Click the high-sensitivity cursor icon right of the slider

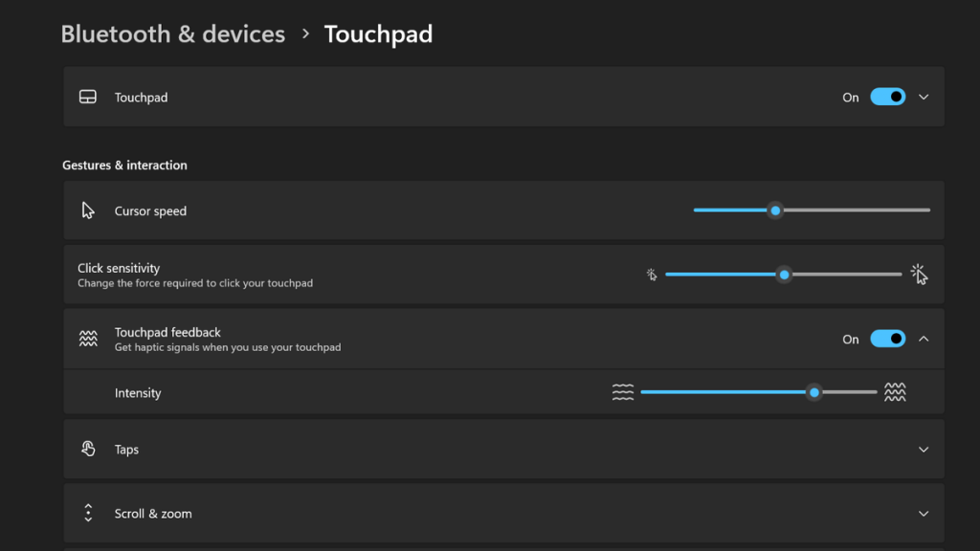pyautogui.click(x=919, y=275)
